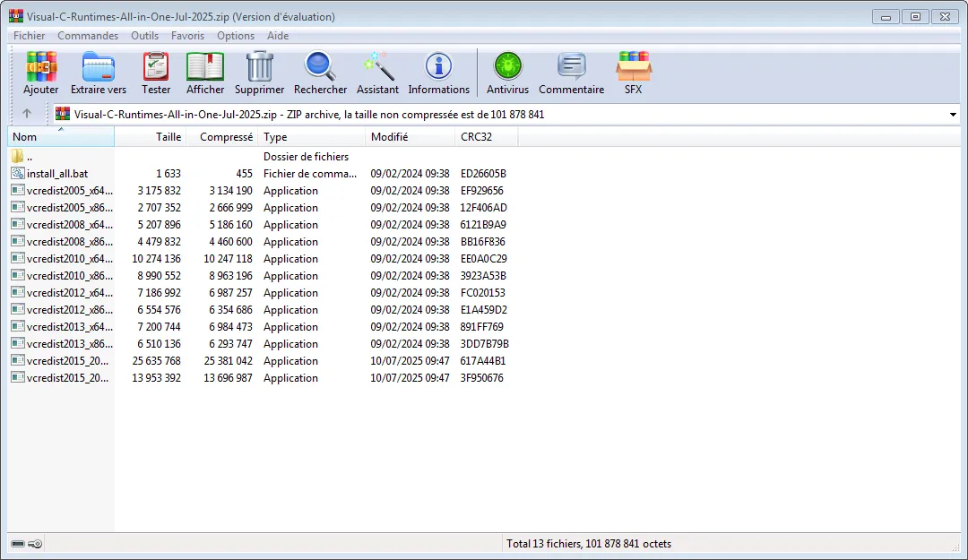968x560 pixels.
Task: Open the Rechercher search tool
Action: [x=320, y=66]
